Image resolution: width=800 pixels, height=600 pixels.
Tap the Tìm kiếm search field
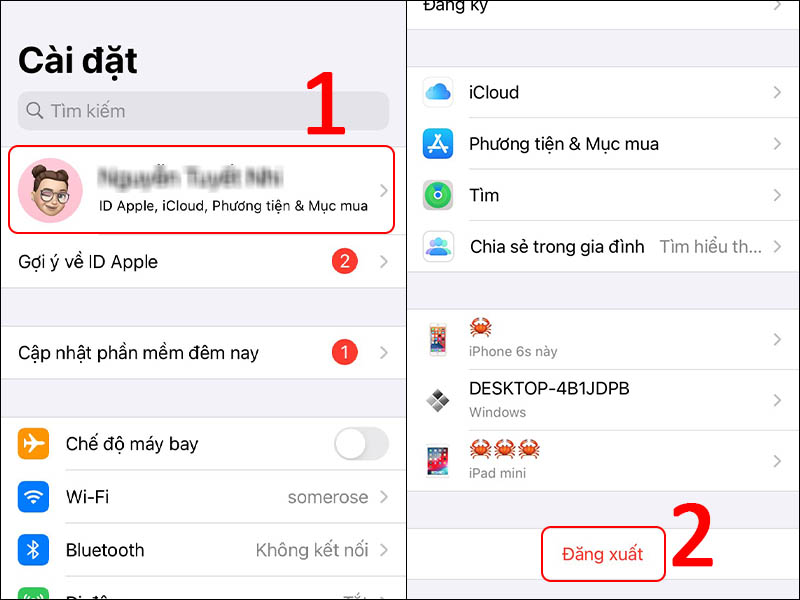pos(203,111)
